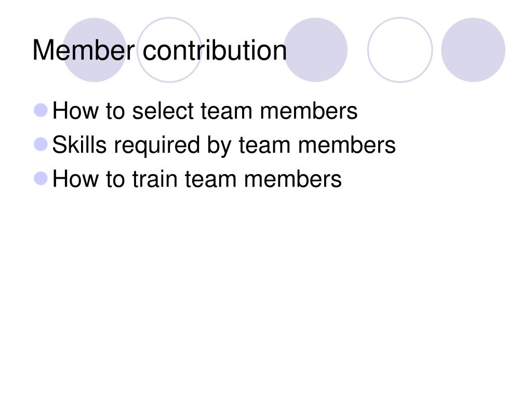Viewport: 532px width, 399px height.
Task: Click the word "Member" in the slide title
Action: [x=84, y=50]
